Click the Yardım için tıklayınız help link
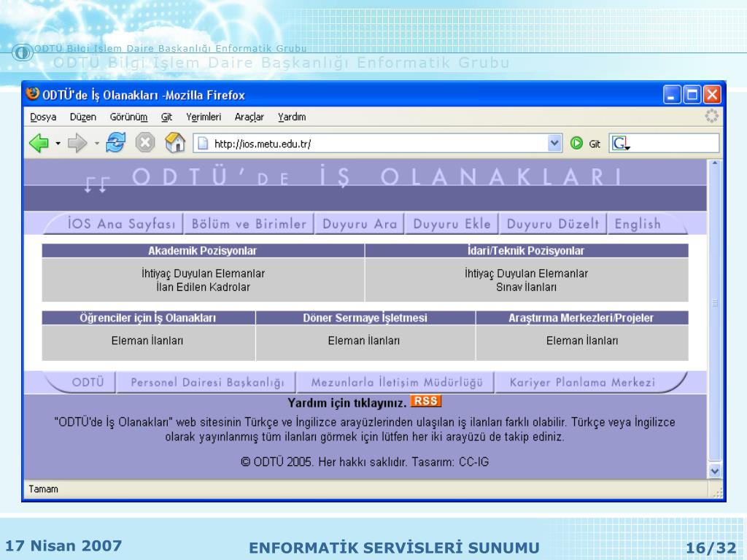 click(347, 403)
